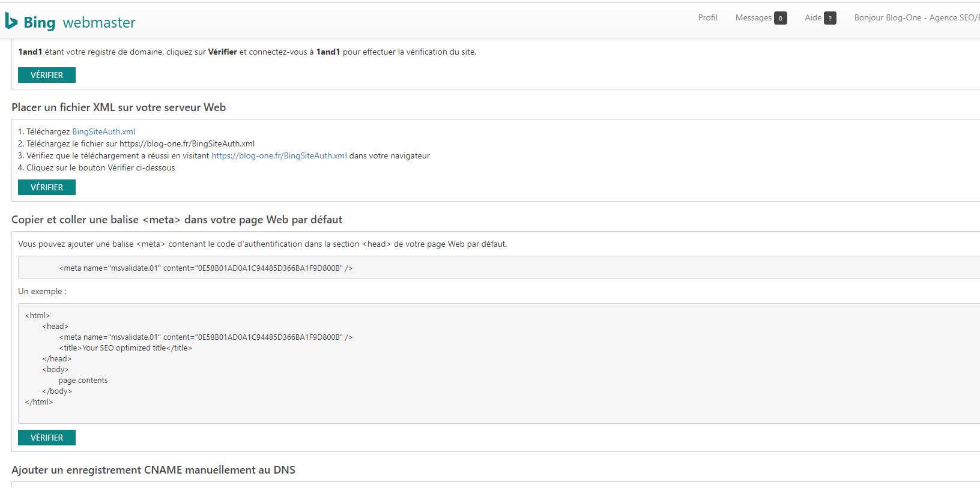Click the question mark badge beside Aide
Image resolution: width=980 pixels, height=488 pixels.
[x=830, y=19]
